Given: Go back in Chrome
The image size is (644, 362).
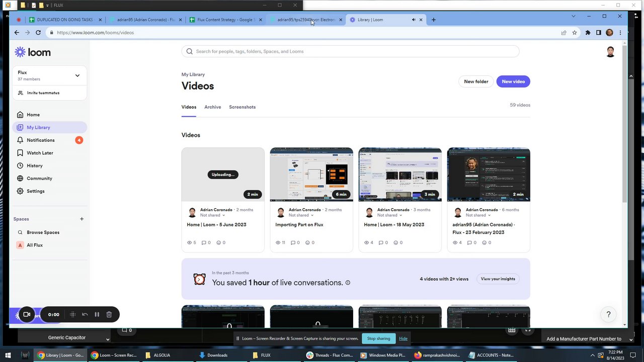Looking at the screenshot, I should [x=17, y=32].
